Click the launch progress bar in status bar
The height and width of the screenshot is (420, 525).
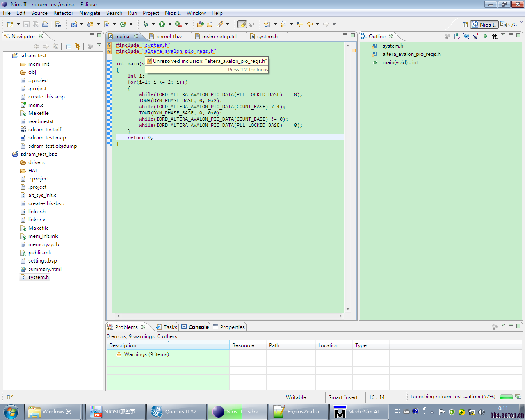pos(507,397)
